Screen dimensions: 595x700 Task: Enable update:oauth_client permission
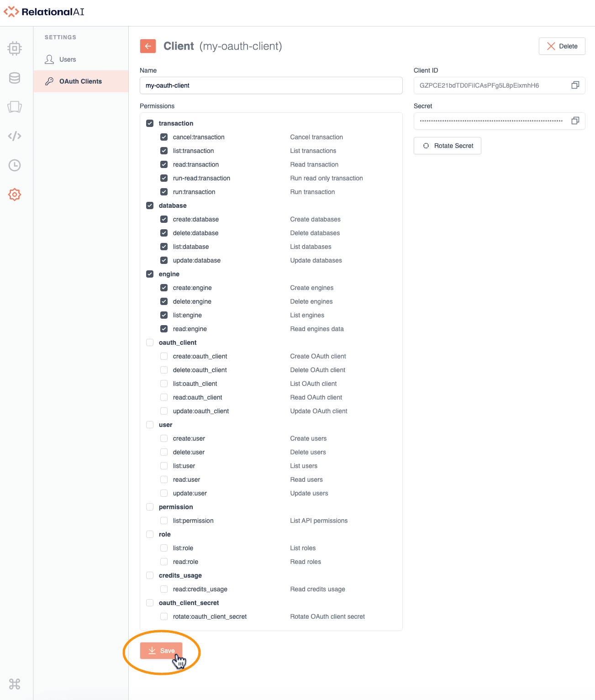164,411
